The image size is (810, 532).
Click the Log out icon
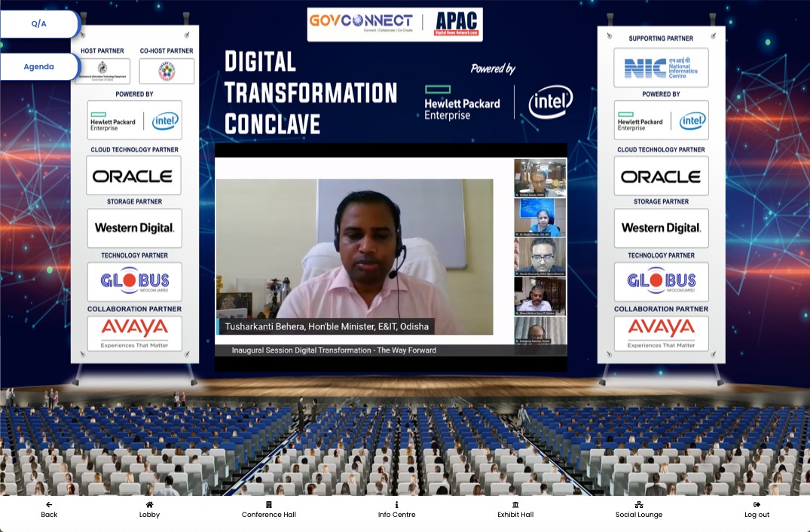pos(757,505)
